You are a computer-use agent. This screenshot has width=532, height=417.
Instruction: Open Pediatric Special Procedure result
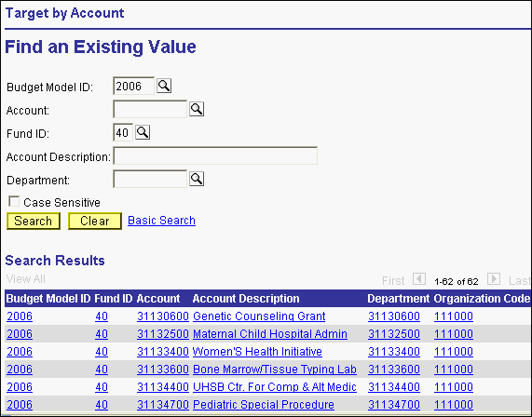click(264, 405)
